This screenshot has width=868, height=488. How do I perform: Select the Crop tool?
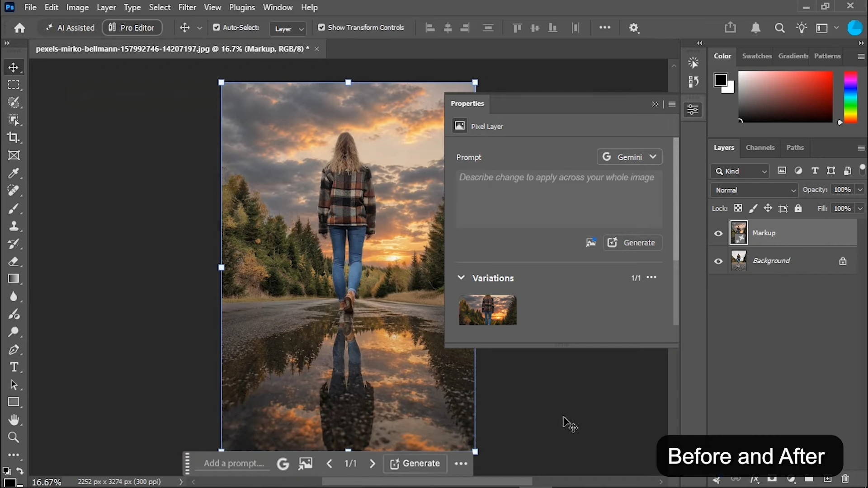(x=14, y=138)
